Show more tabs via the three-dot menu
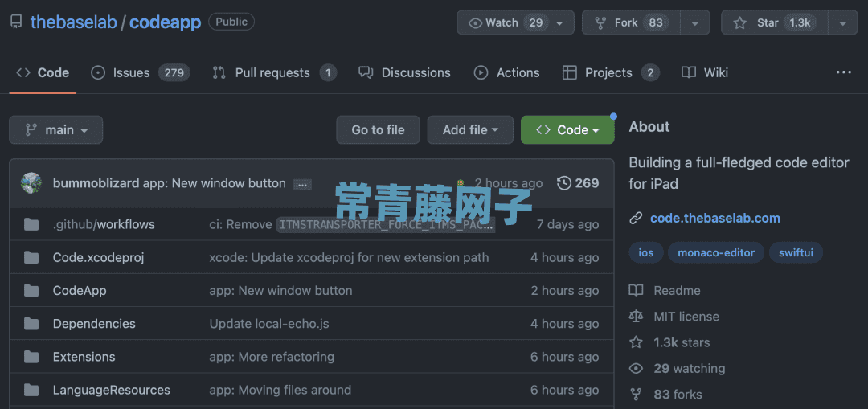 point(844,72)
